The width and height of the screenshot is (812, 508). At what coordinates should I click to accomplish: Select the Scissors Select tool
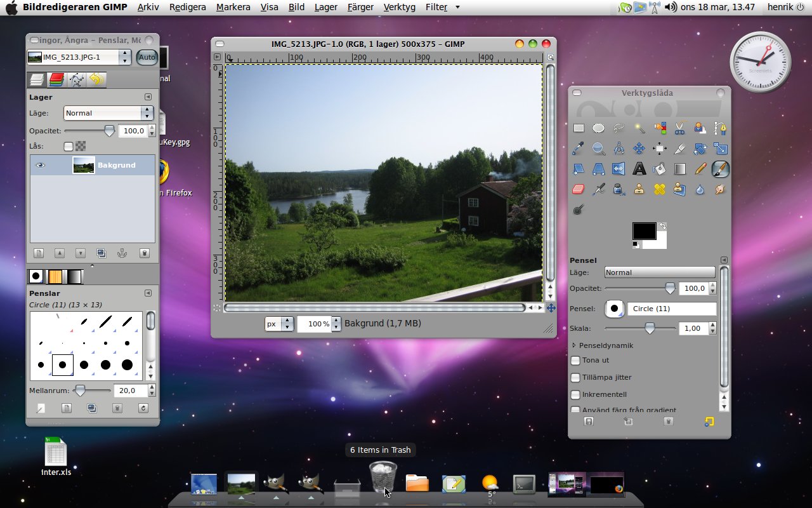(679, 128)
